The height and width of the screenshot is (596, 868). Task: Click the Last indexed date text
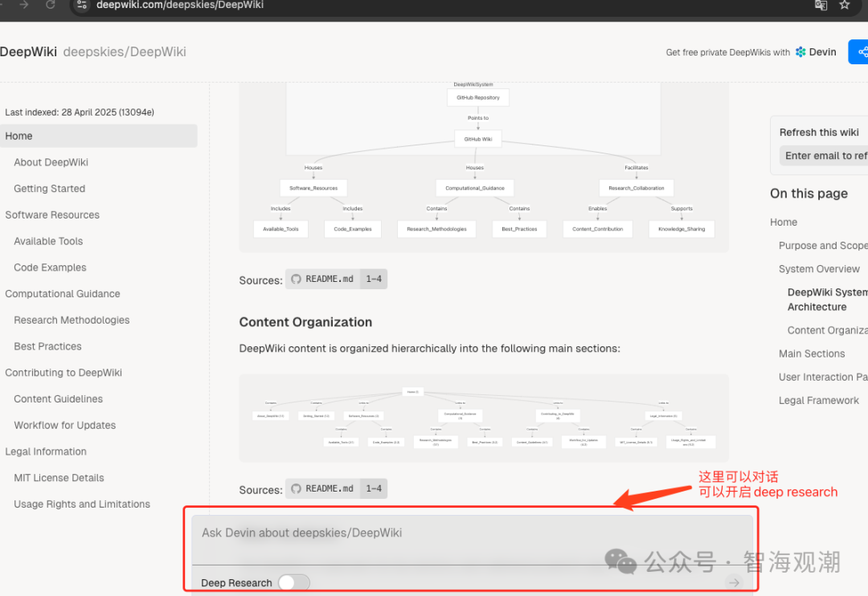tap(79, 112)
